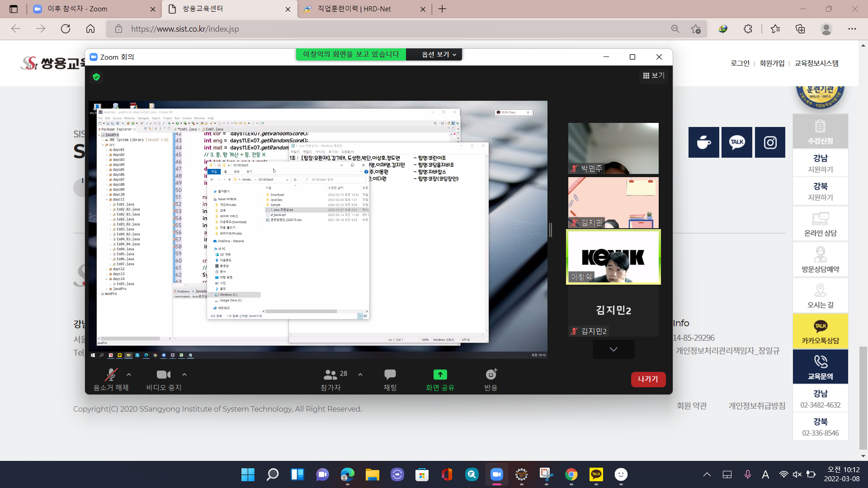Select 김지민2 participant tile

click(x=613, y=311)
